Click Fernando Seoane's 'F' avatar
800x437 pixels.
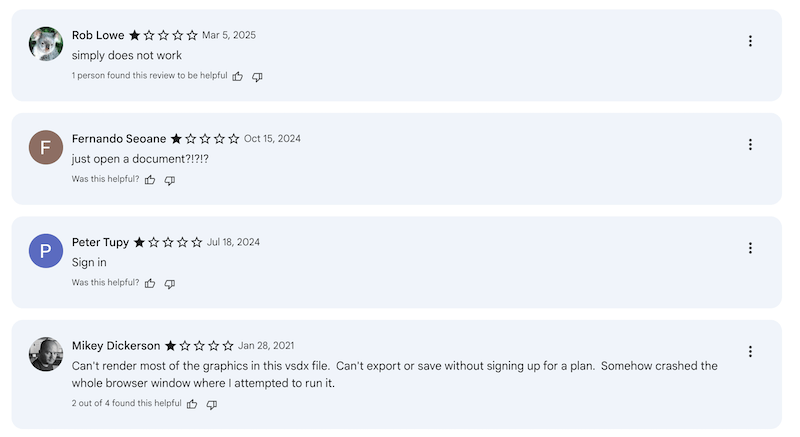click(x=46, y=148)
